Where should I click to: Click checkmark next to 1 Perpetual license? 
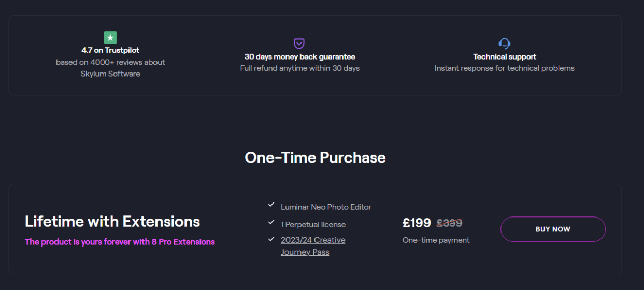click(x=271, y=222)
